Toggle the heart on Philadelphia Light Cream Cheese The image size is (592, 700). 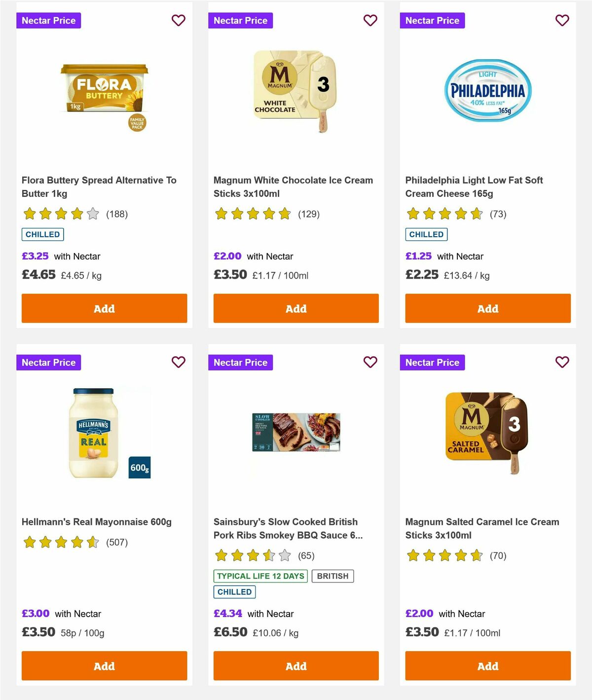pos(562,20)
